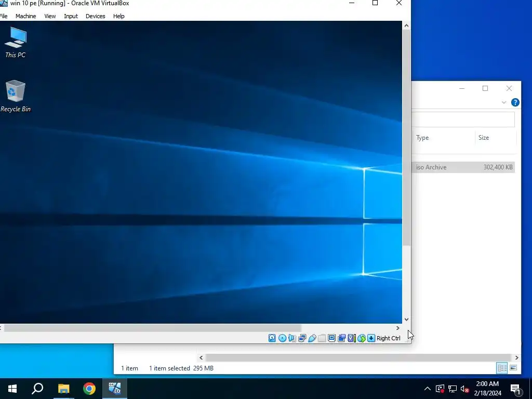Click the network tray icon
The image size is (532, 399).
[x=453, y=389]
